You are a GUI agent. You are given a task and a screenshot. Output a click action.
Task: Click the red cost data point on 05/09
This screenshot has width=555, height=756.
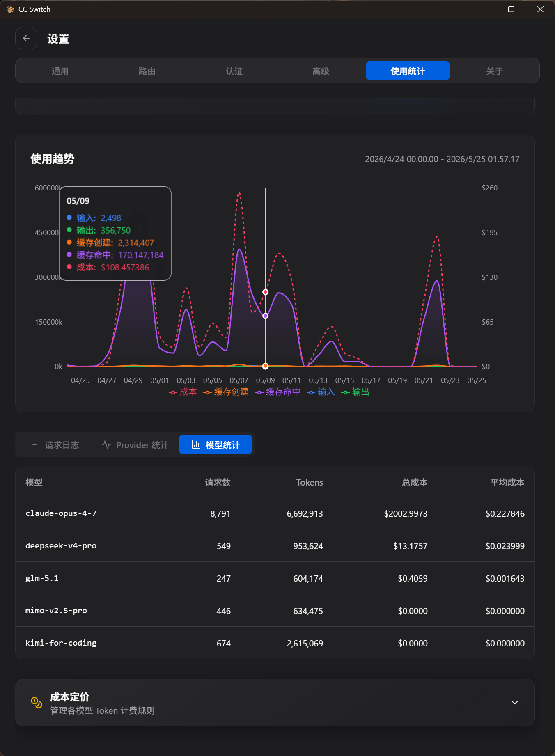pyautogui.click(x=266, y=292)
